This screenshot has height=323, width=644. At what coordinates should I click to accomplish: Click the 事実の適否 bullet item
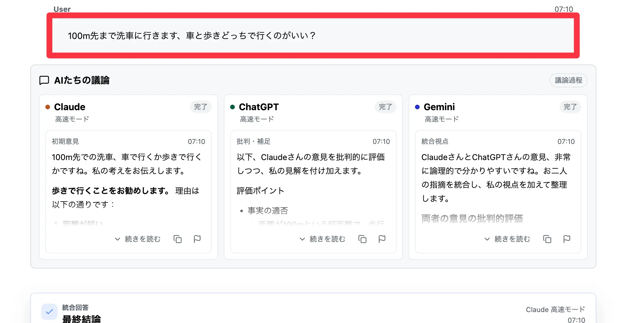coord(268,211)
